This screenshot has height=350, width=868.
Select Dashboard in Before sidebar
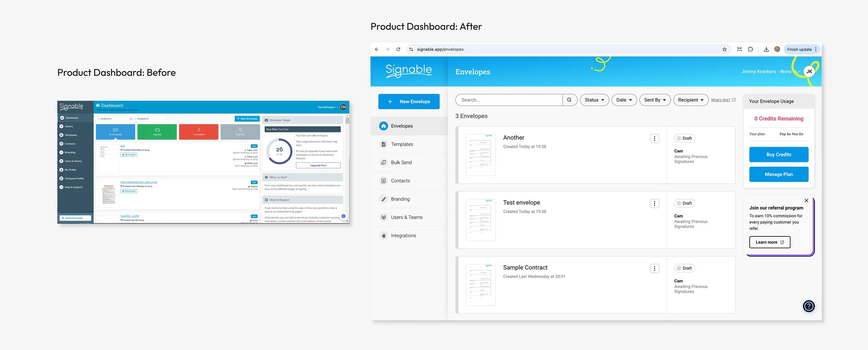point(75,118)
